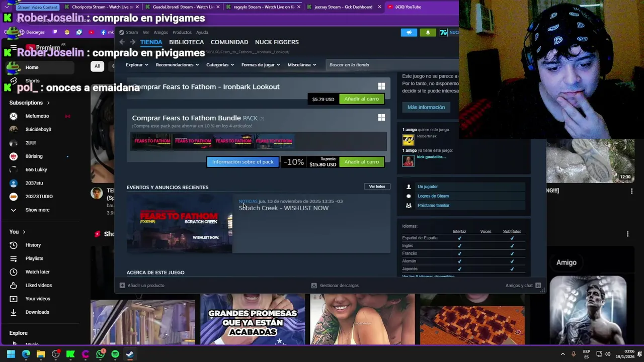
Task: Open the Productos menu in Steam
Action: point(182,32)
